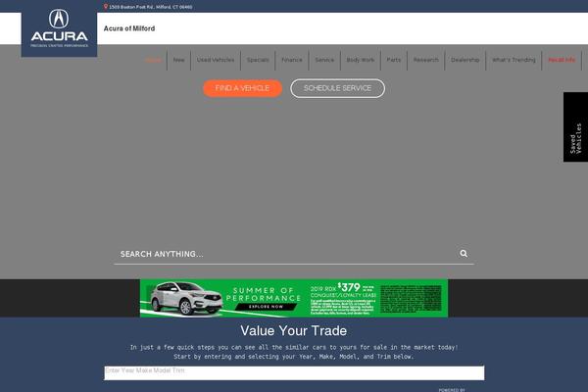Click the Acura logo
This screenshot has height=392, width=588.
tap(59, 28)
